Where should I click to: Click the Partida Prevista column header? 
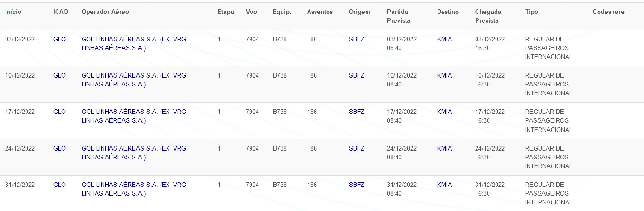[399, 16]
